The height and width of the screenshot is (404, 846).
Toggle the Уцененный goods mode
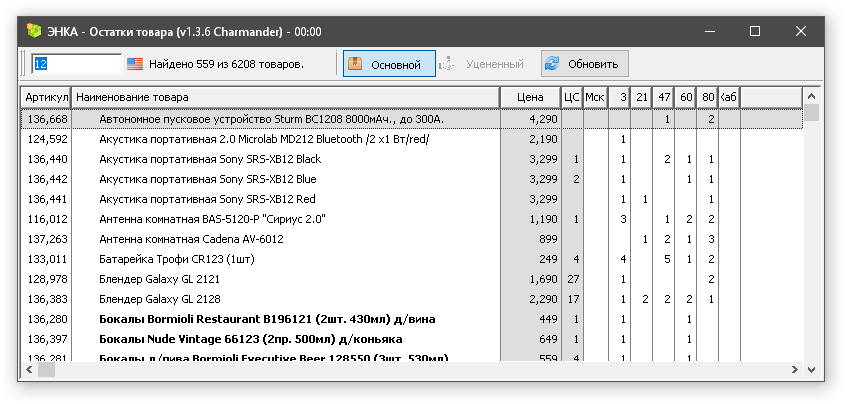tap(482, 64)
